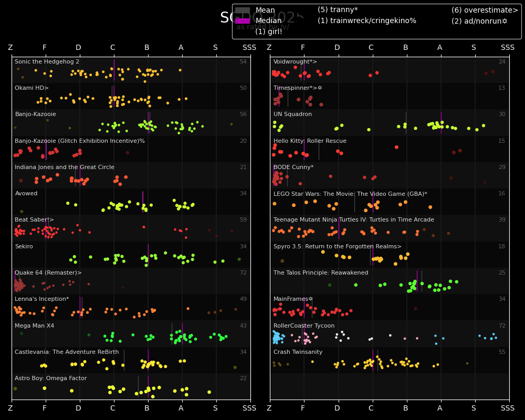Select the "Sonic the Hedgehog 2" row title
Viewport: 525px width, 420px height.
[47, 61]
